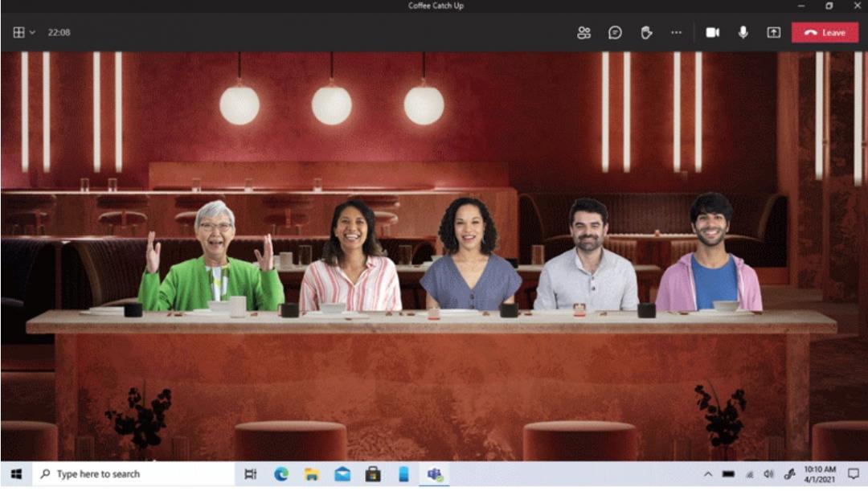
Task: Open the meeting chat
Action: coord(615,33)
